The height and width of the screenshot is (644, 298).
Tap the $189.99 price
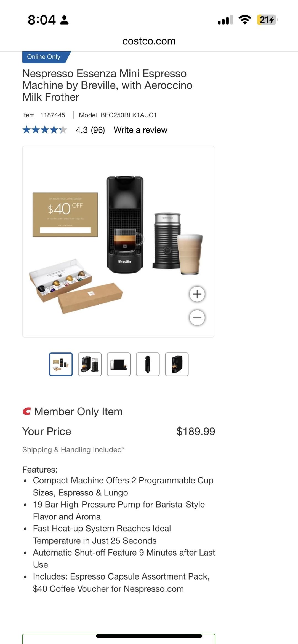[196, 431]
